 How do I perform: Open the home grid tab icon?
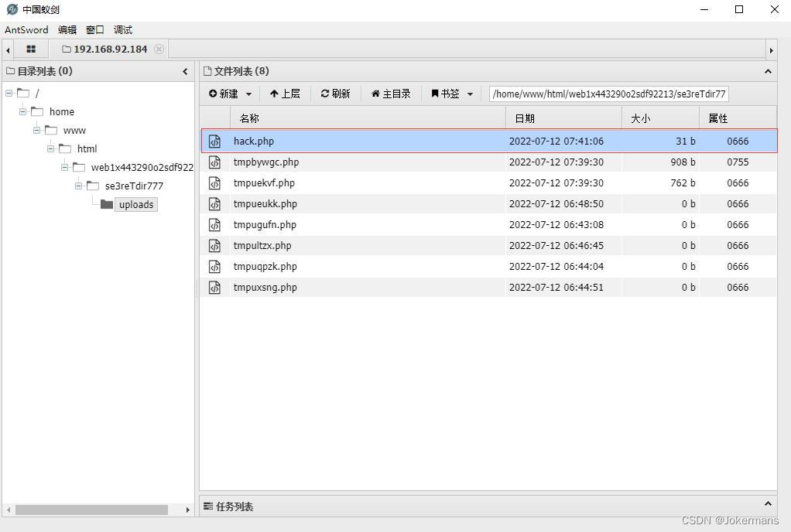[x=31, y=49]
